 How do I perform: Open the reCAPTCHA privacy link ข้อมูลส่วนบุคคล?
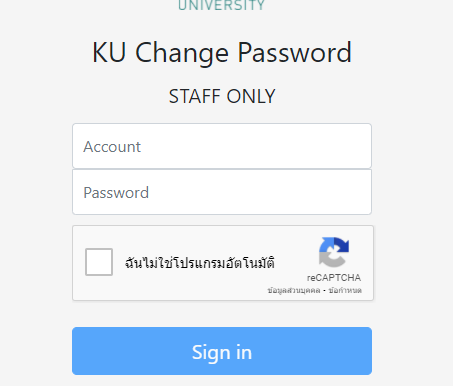(x=294, y=290)
